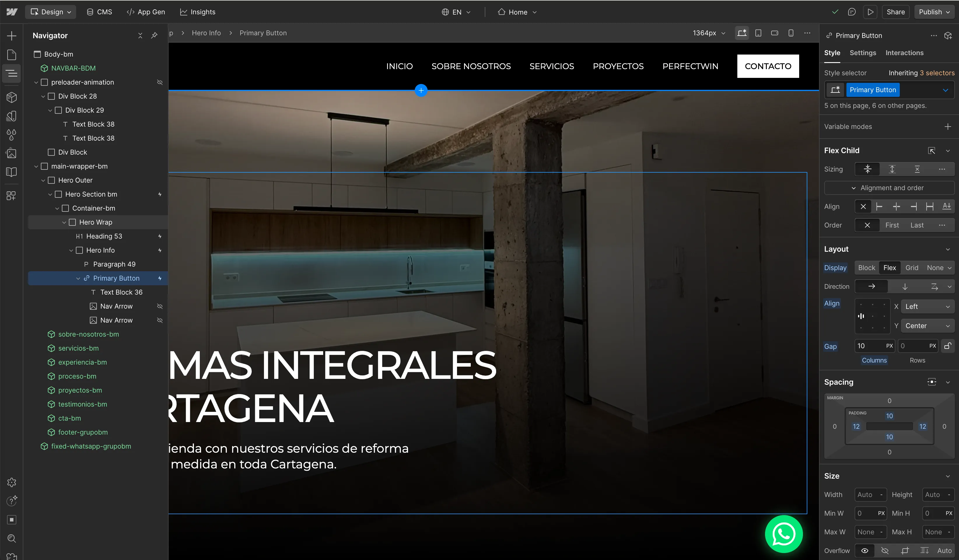Select Block display option
The width and height of the screenshot is (959, 560).
(x=867, y=268)
